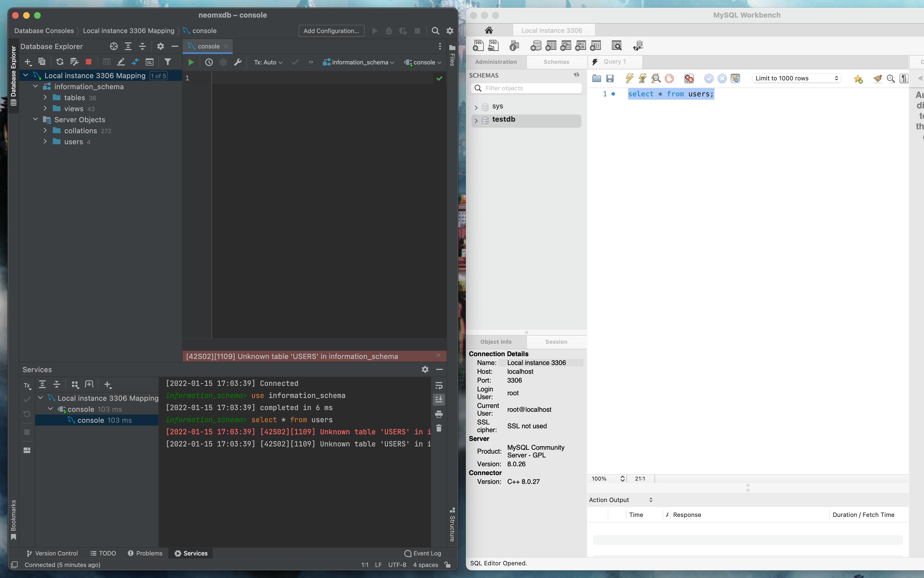
Task: Open the Tx: Auto transaction mode dropdown
Action: pos(268,62)
